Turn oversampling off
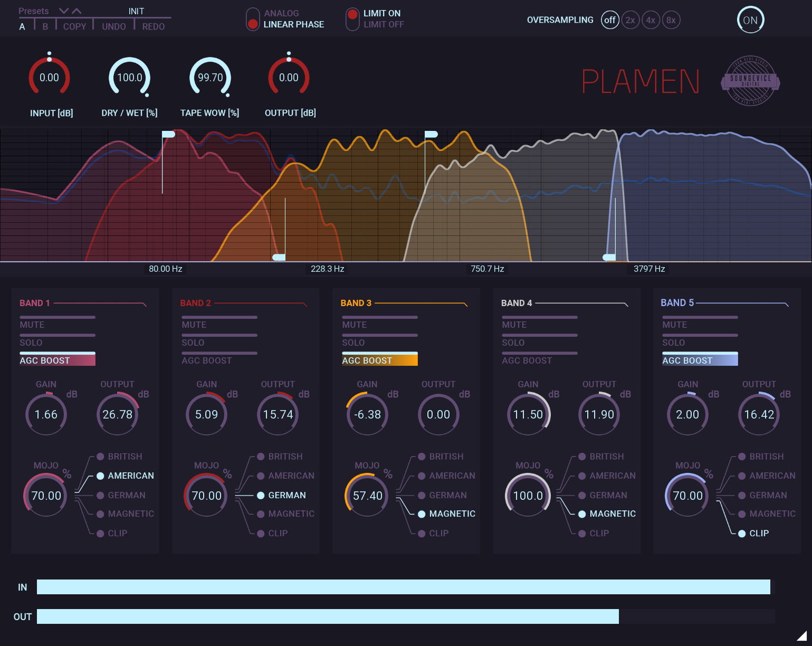The width and height of the screenshot is (812, 646). coord(610,20)
